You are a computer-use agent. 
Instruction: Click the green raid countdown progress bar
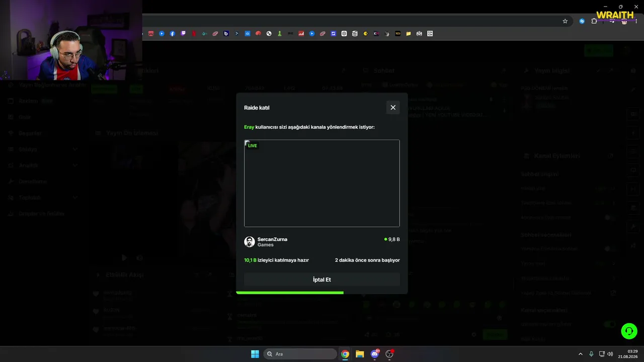[290, 292]
